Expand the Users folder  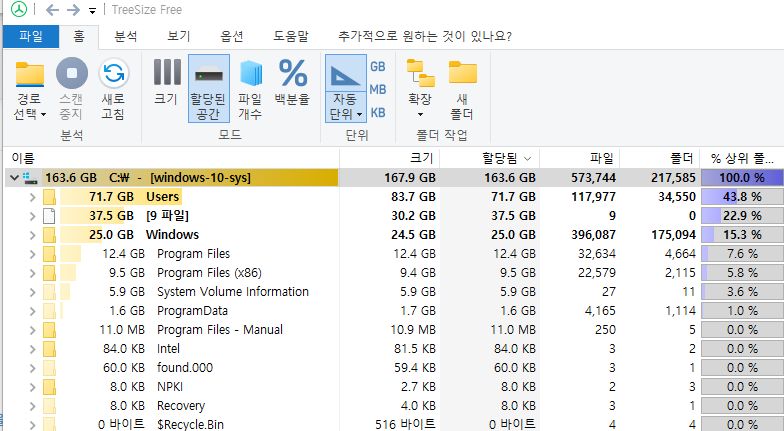point(32,197)
